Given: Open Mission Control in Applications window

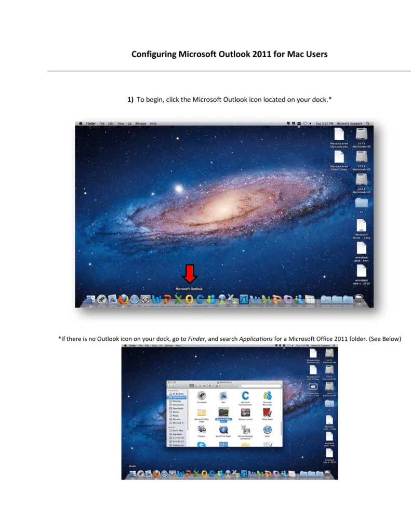Looking at the screenshot, I should point(246,414).
